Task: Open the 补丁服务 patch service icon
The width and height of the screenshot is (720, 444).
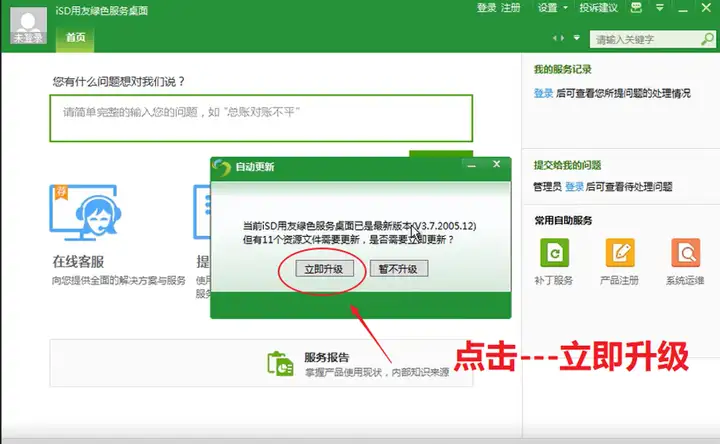Action: 554,253
